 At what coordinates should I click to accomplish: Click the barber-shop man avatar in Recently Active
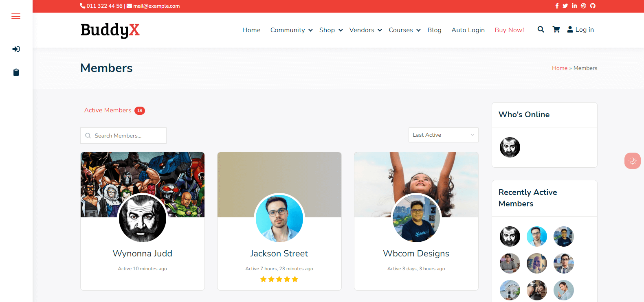[x=537, y=290]
